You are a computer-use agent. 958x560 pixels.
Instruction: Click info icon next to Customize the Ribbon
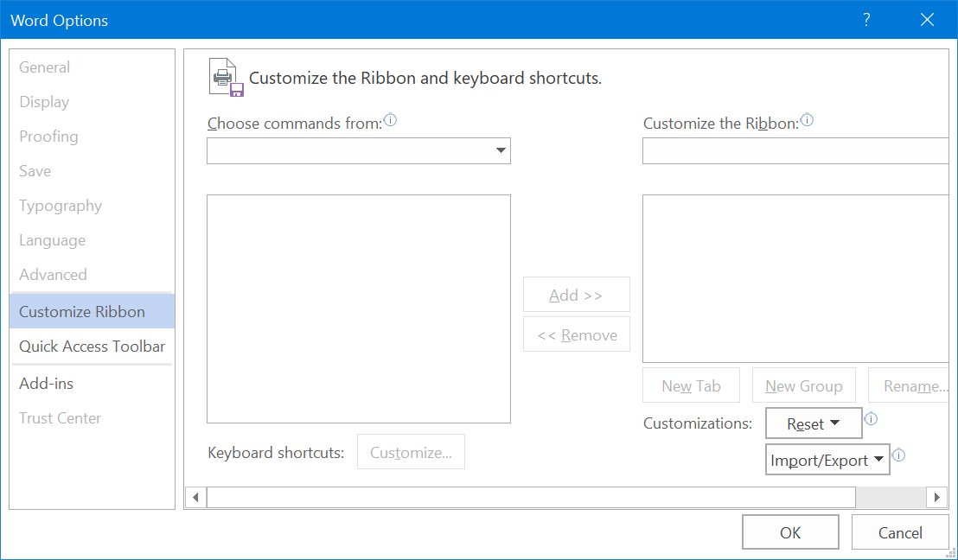click(807, 121)
